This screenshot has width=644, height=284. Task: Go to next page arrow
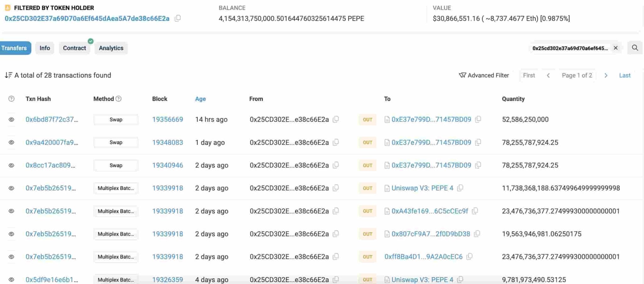tap(606, 75)
